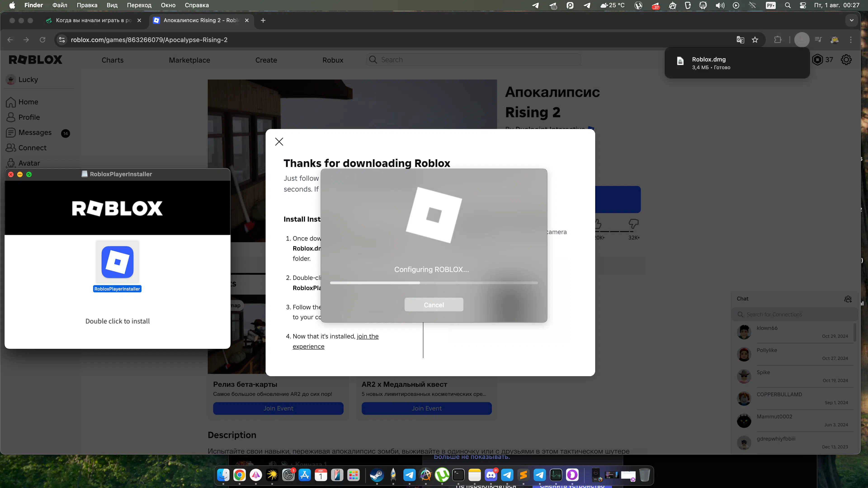Open chat with klown66
This screenshot has height=488, width=868.
[795, 332]
